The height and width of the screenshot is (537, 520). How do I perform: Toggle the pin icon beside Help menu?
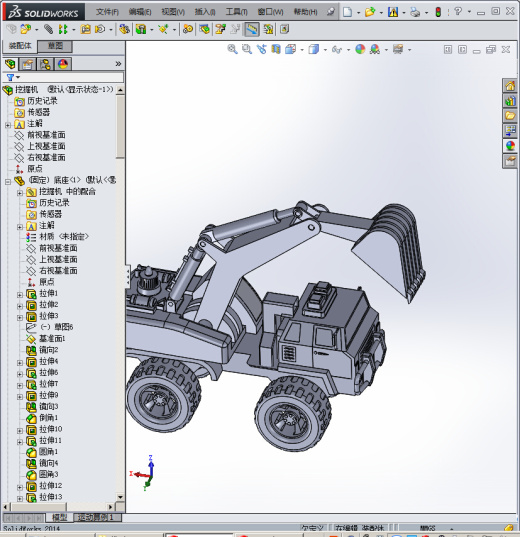point(330,12)
